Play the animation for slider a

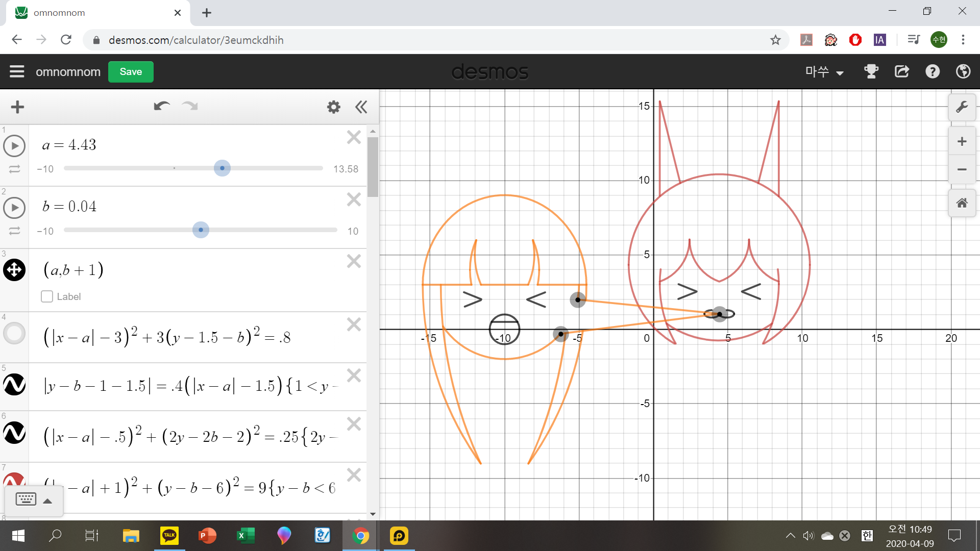click(x=14, y=146)
